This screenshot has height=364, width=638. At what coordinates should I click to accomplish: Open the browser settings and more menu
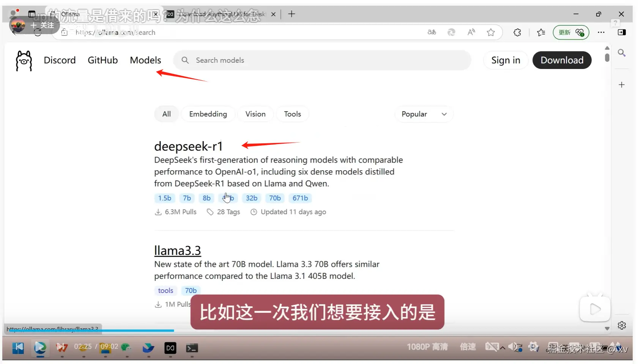601,32
